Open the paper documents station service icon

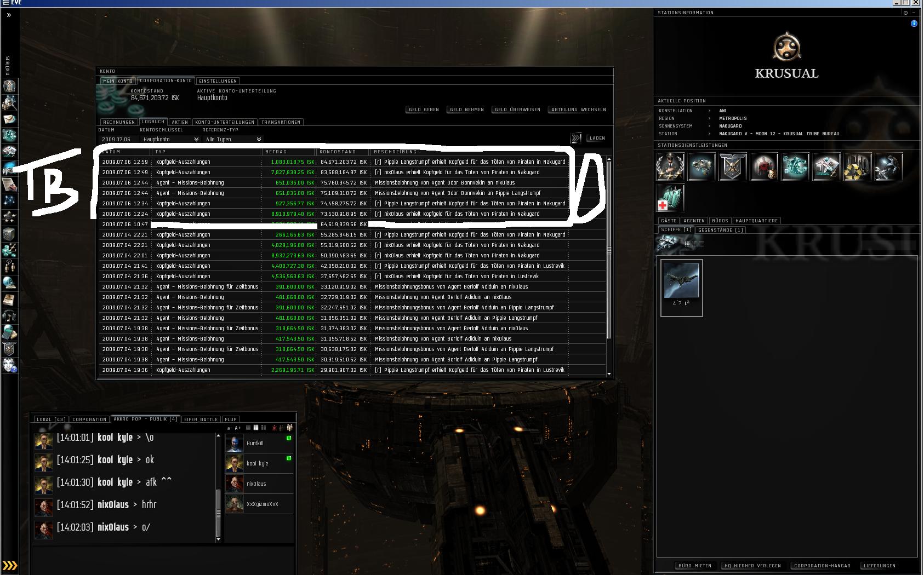click(x=826, y=166)
